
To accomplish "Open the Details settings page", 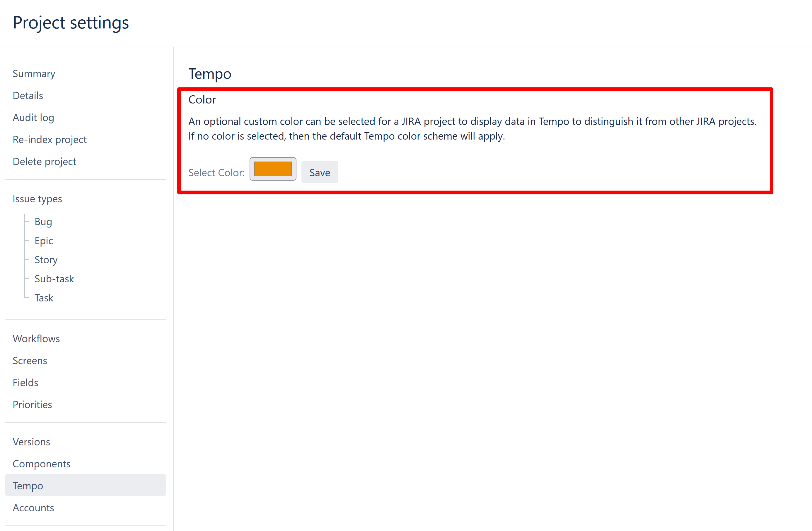I will (28, 96).
